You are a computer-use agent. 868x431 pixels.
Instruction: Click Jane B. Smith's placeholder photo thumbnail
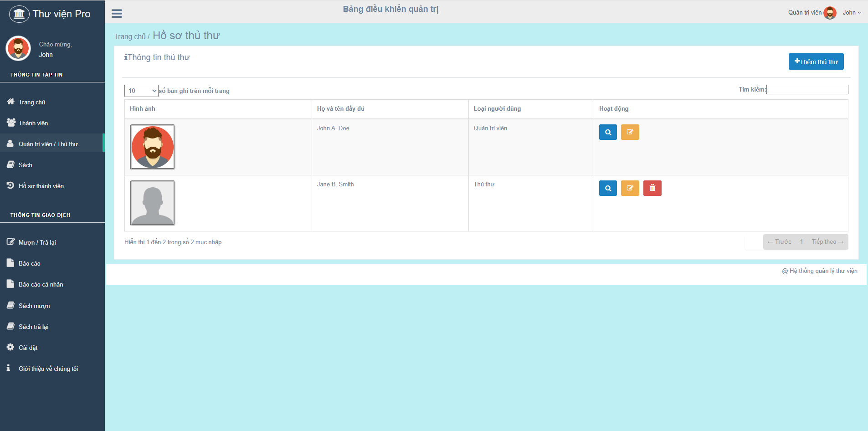(x=152, y=203)
